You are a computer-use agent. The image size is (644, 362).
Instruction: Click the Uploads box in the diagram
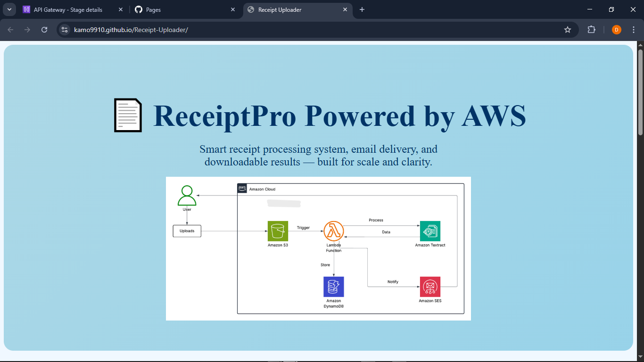[x=187, y=231]
